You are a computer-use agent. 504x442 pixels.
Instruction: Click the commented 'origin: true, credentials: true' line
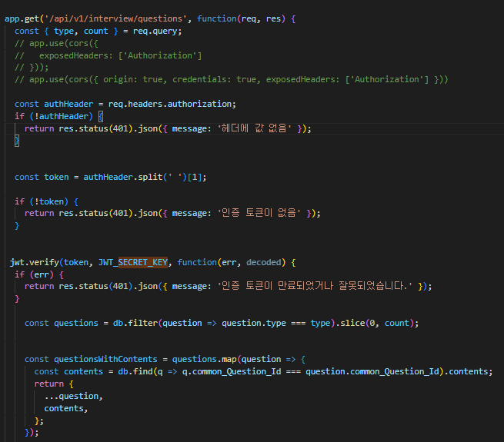tap(232, 79)
